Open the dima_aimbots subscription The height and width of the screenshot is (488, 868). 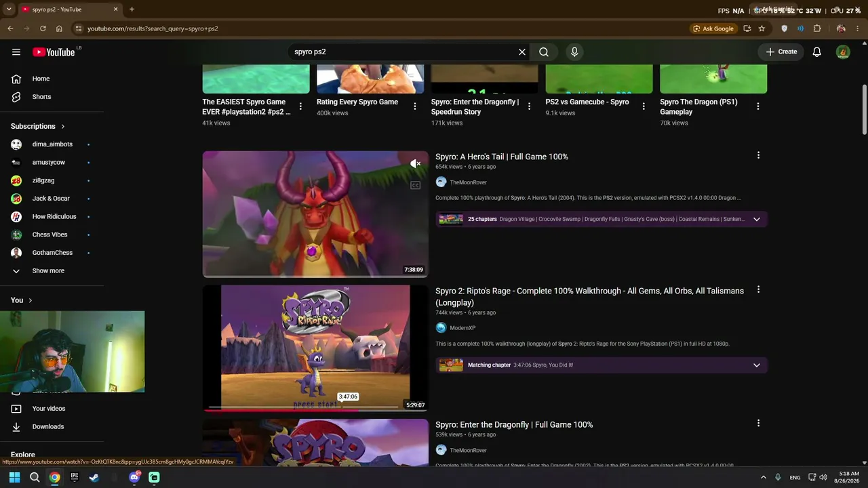[x=52, y=144]
